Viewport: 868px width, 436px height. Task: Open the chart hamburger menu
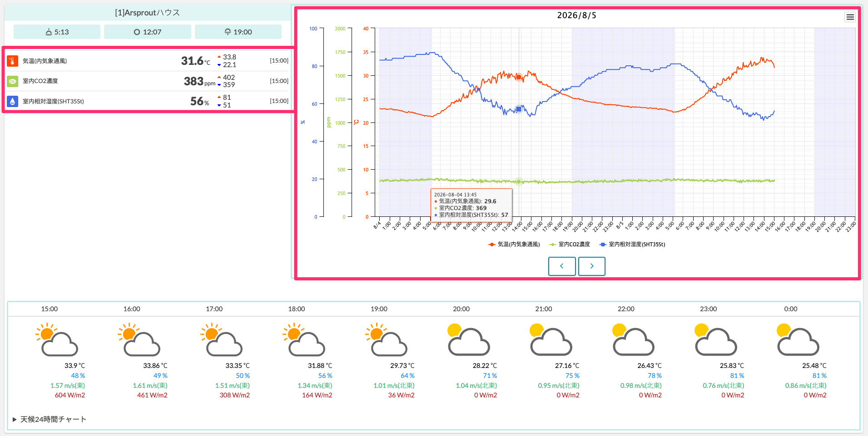(850, 17)
